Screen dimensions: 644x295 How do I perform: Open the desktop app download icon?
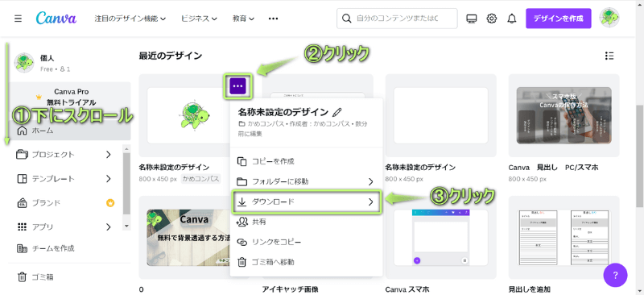coord(471,19)
